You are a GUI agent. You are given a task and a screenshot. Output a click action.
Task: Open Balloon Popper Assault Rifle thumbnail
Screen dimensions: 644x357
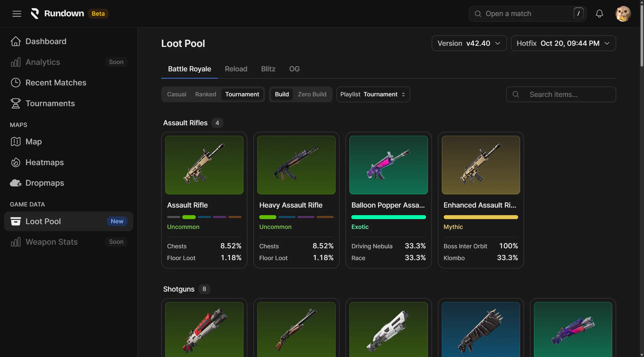click(x=388, y=165)
